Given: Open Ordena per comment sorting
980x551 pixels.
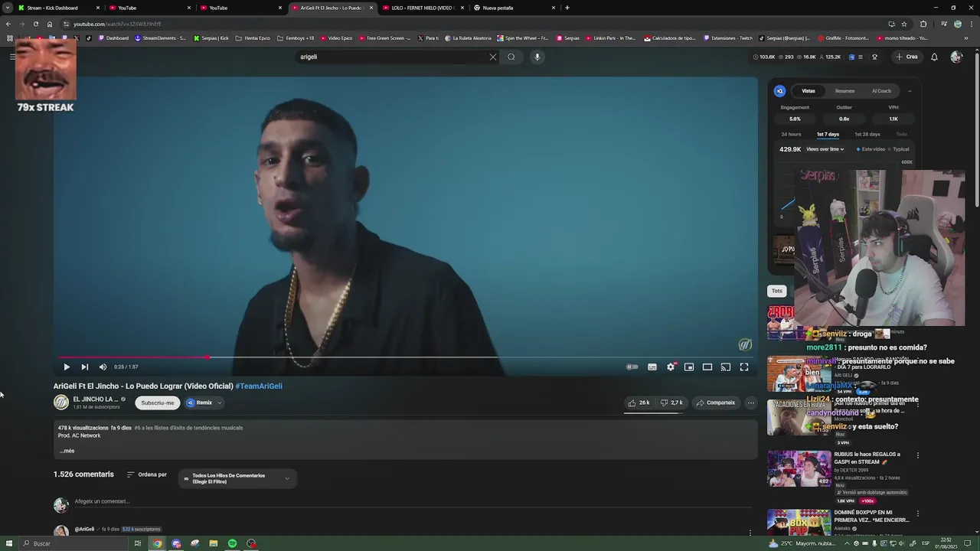Looking at the screenshot, I should pos(147,474).
